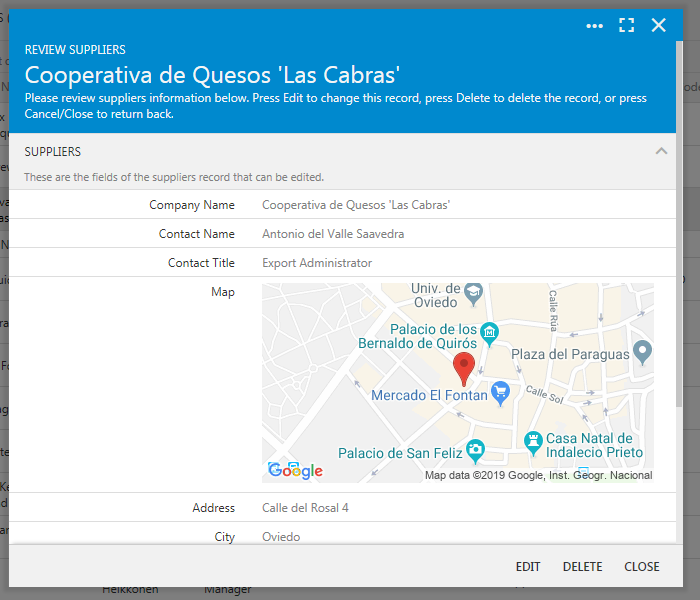Click the CLOSE button in footer
Image resolution: width=700 pixels, height=600 pixels.
point(642,567)
